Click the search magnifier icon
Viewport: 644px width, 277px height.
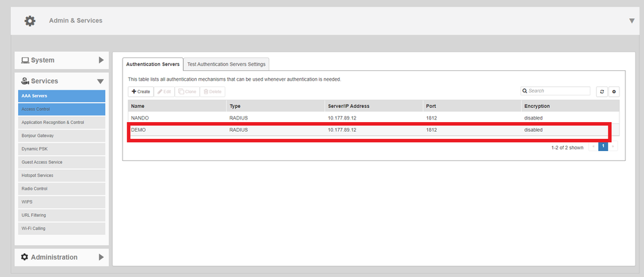[526, 92]
